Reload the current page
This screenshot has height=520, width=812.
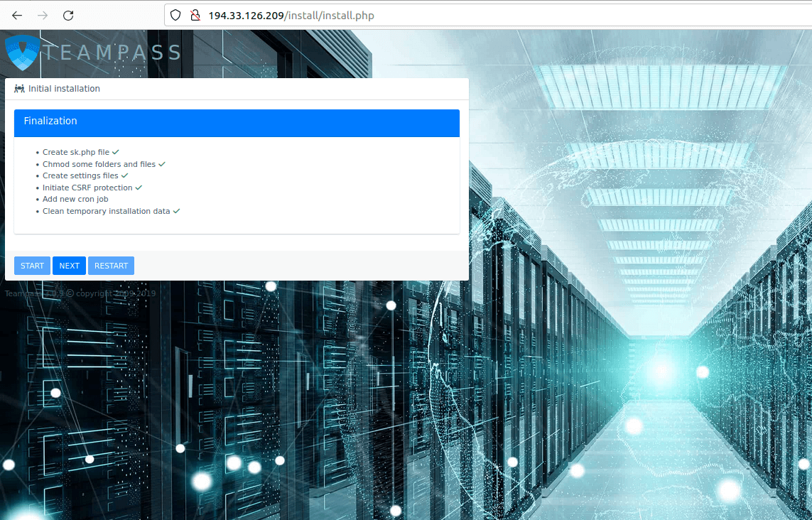pos(68,16)
